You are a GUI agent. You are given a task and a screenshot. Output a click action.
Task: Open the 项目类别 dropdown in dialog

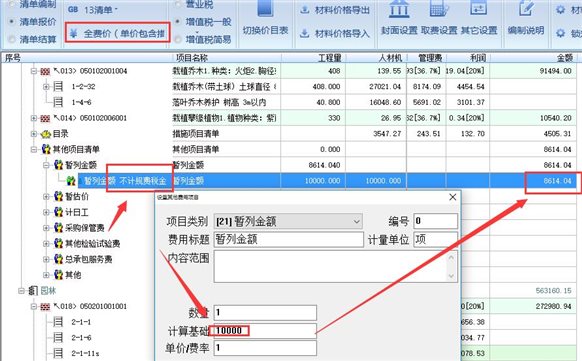pos(288,221)
